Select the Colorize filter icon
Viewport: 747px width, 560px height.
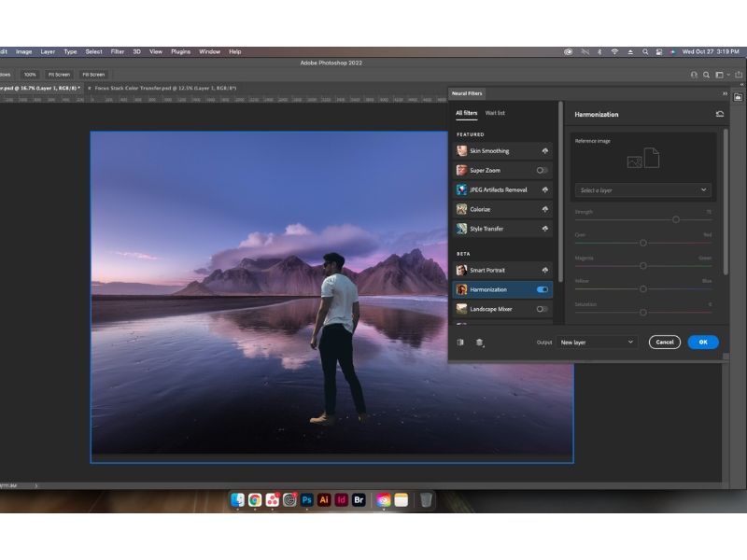460,209
